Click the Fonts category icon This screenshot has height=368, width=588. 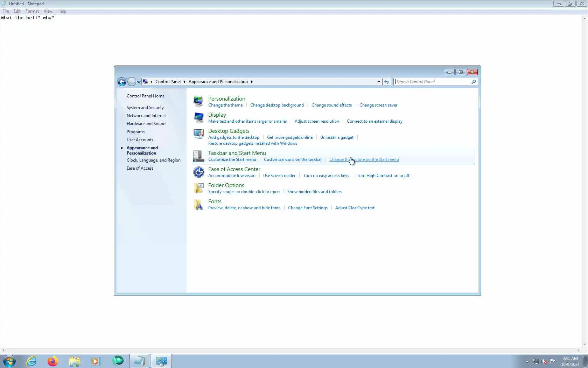198,204
